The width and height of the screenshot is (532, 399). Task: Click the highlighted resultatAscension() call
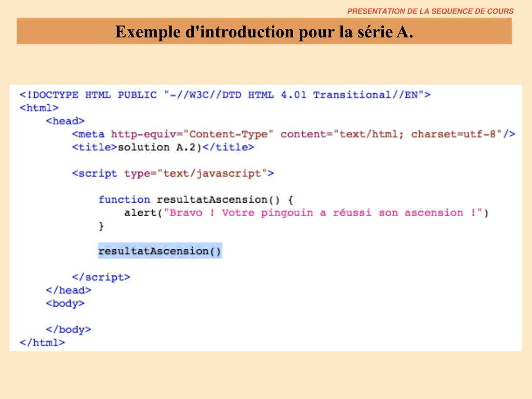point(160,251)
